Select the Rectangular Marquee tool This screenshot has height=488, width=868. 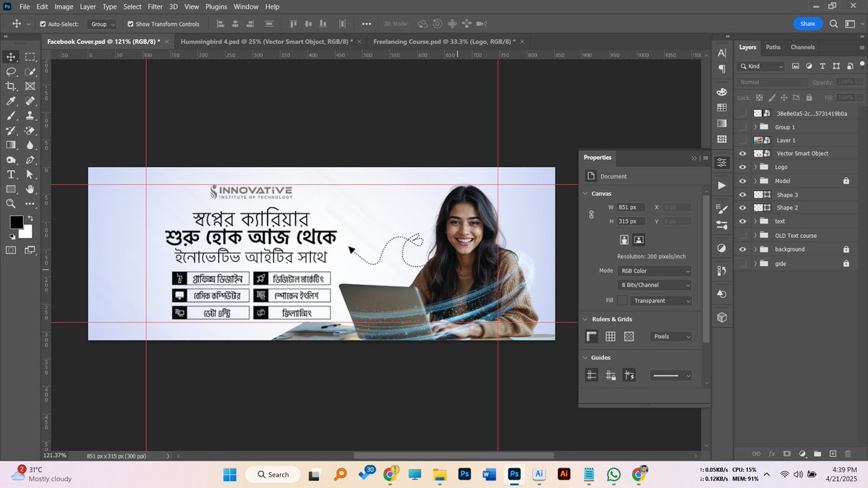[30, 56]
